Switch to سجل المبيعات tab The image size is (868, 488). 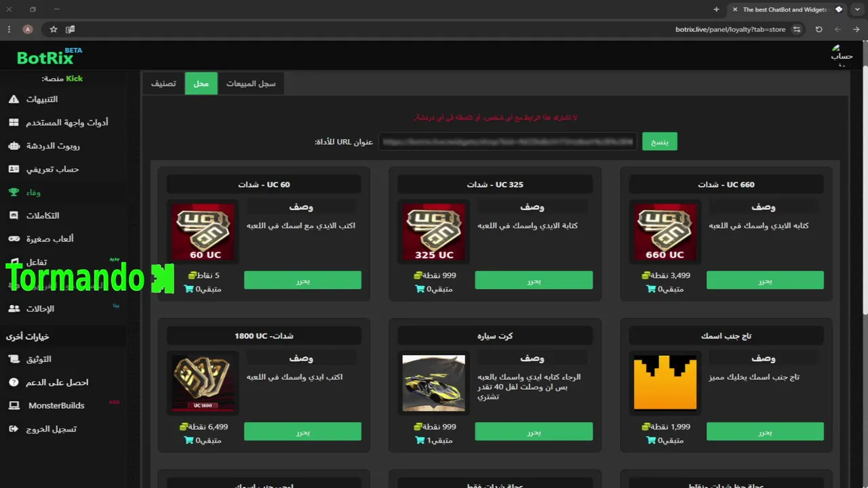pyautogui.click(x=251, y=83)
